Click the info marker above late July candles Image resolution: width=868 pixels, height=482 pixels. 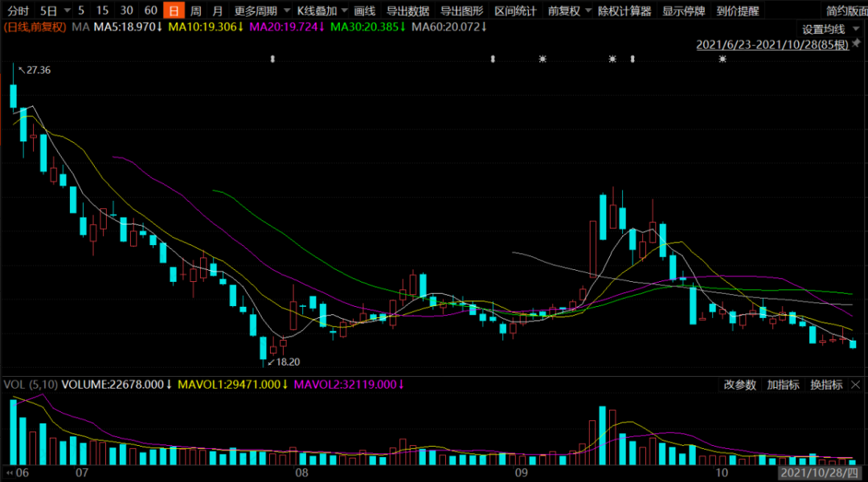[x=272, y=59]
